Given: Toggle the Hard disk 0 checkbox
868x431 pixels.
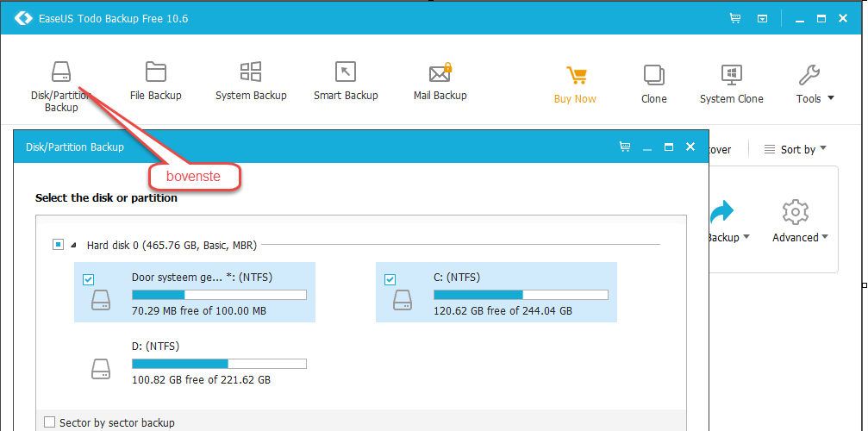Looking at the screenshot, I should point(58,245).
